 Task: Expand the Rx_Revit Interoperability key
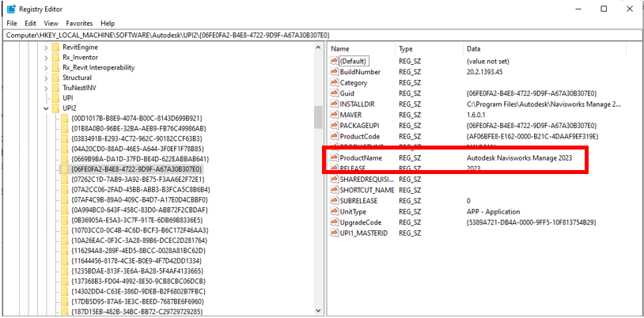click(46, 67)
